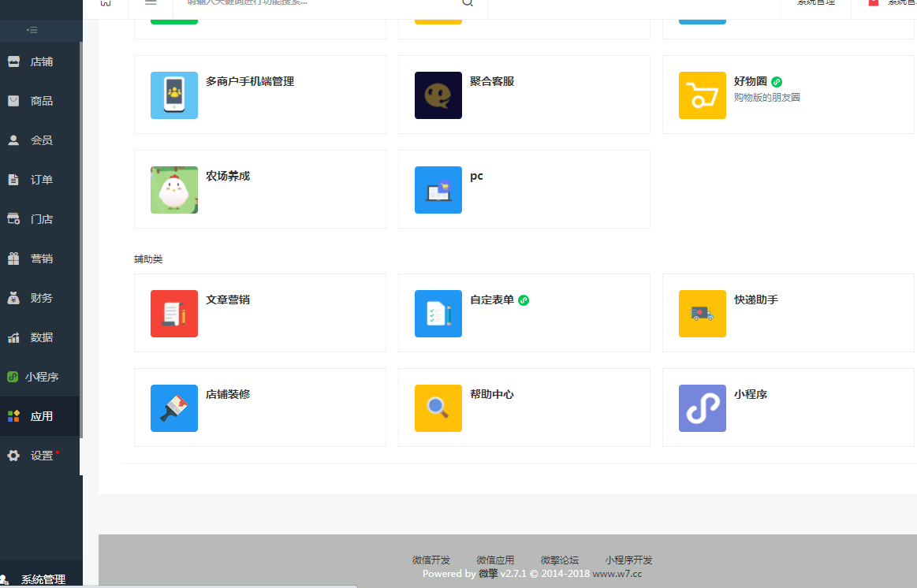Go to 订单 in the sidebar
917x588 pixels.
[x=41, y=180]
